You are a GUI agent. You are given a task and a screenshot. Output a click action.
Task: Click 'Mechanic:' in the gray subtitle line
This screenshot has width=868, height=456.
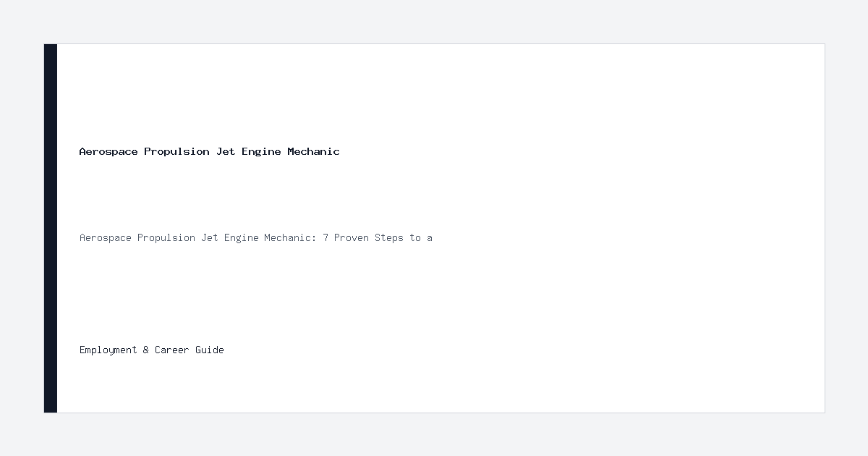pyautogui.click(x=290, y=237)
